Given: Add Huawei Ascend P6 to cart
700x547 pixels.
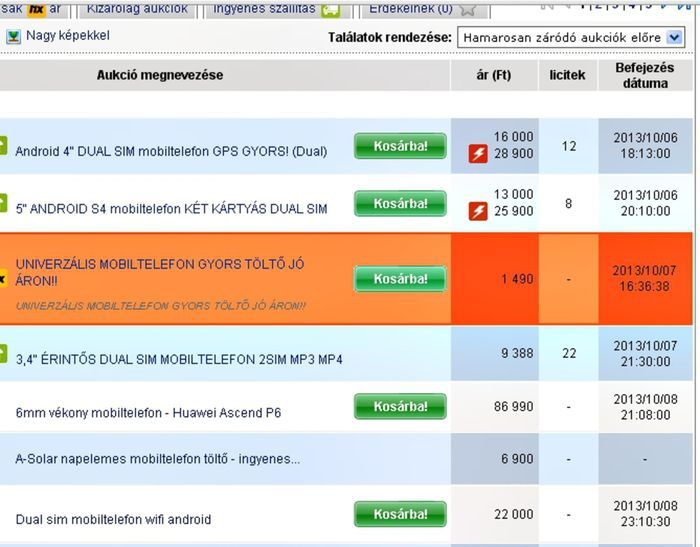Looking at the screenshot, I should coord(400,406).
